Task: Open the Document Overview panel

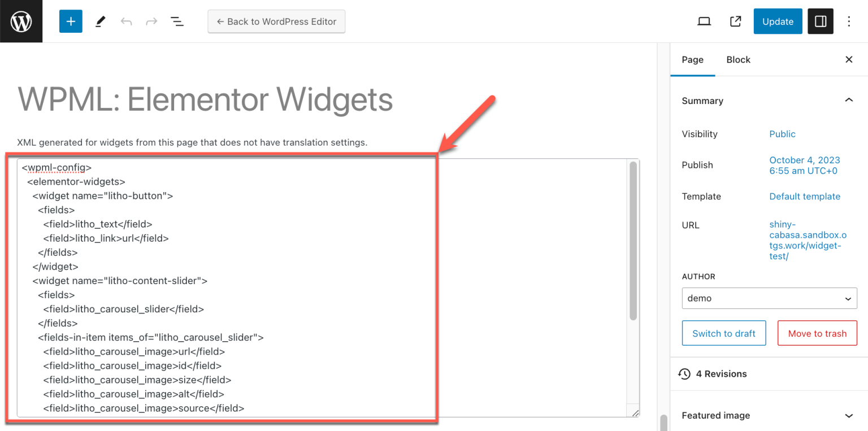Action: tap(177, 21)
